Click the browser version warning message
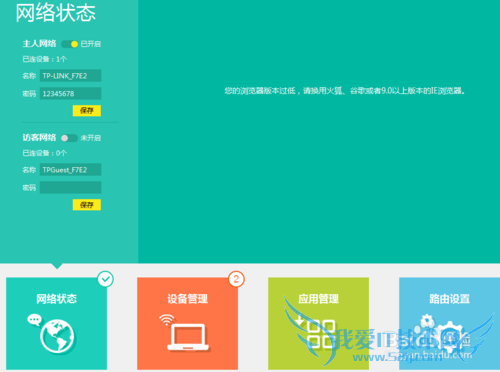This screenshot has height=372, width=500. [x=345, y=91]
